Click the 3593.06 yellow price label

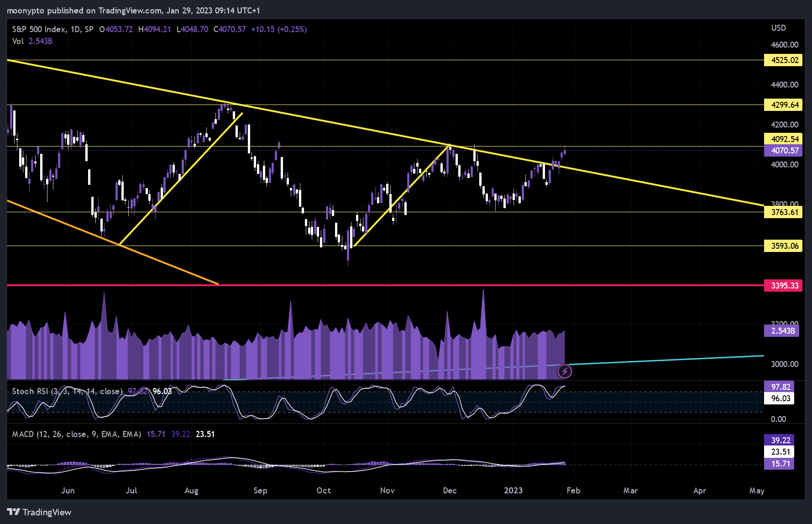point(783,246)
